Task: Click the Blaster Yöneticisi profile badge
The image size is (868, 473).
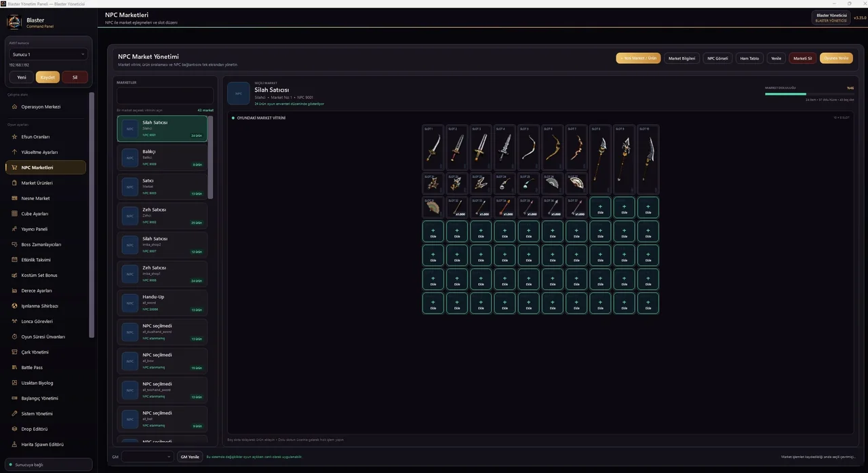Action: tap(831, 18)
